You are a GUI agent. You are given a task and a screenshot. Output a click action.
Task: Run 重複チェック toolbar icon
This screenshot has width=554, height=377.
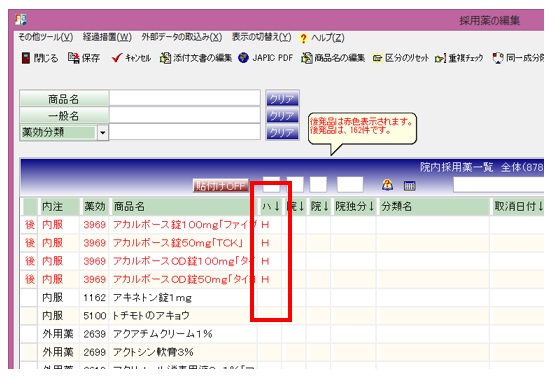coord(441,58)
